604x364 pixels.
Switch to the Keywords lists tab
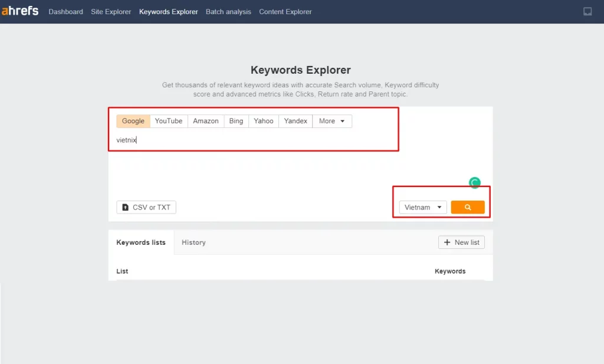(141, 242)
